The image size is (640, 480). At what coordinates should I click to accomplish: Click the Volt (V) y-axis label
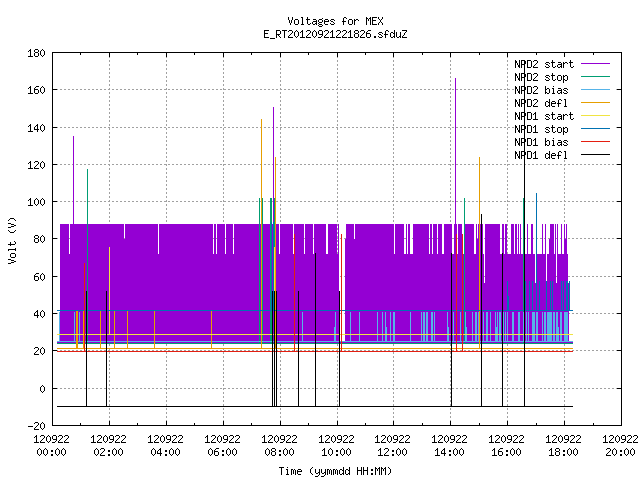(x=12, y=241)
